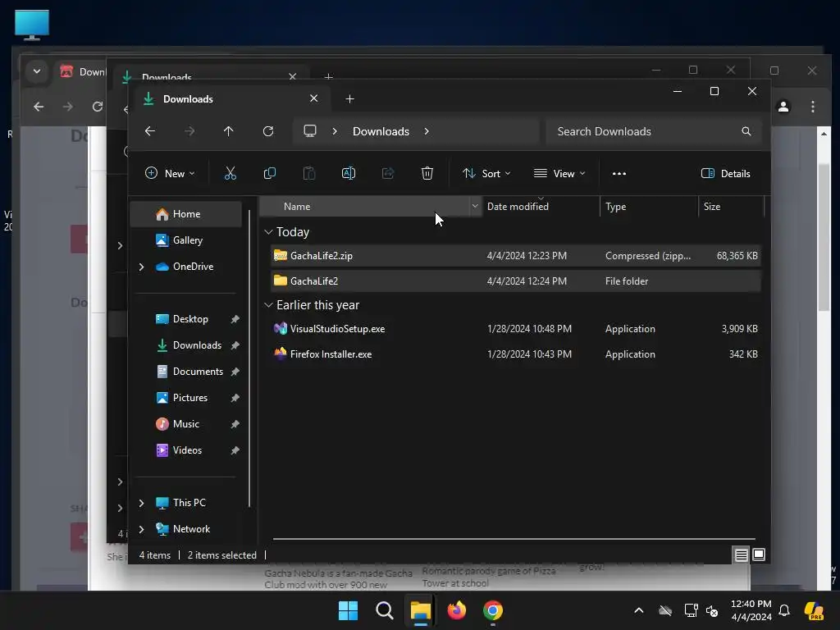
Task: Open taskbar Search
Action: [x=384, y=610]
